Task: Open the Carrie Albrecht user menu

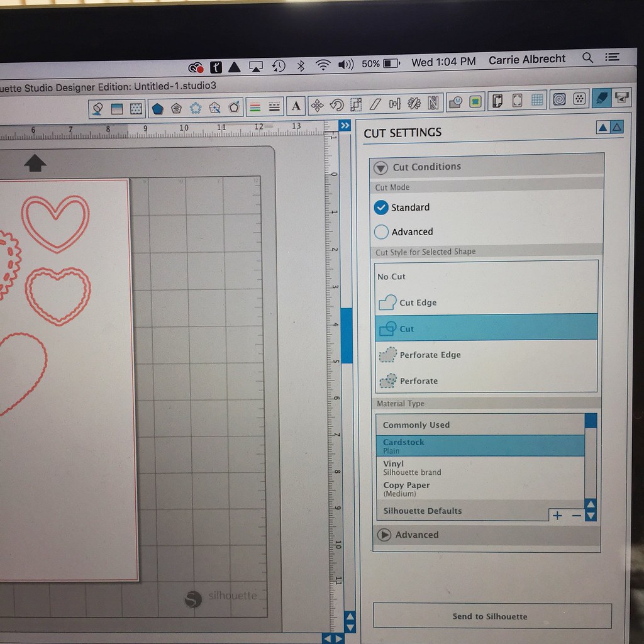Action: [527, 60]
